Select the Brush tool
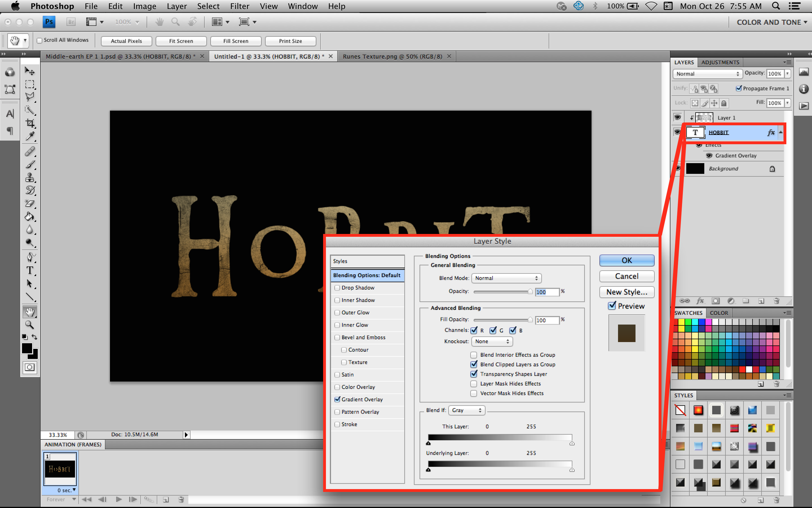 30,164
